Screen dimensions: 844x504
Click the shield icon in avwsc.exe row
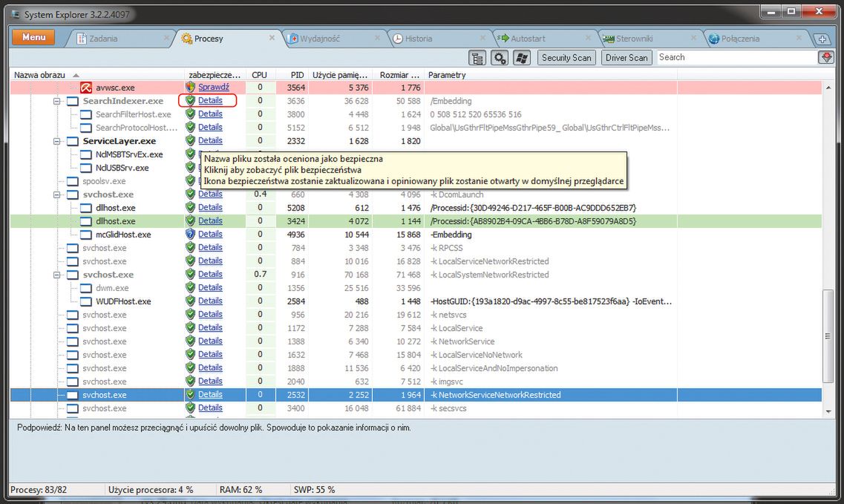tap(190, 87)
